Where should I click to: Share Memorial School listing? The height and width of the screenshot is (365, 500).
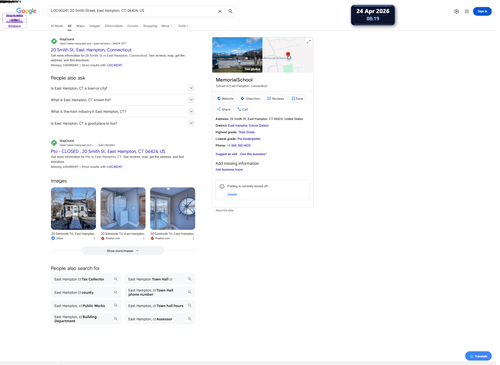[x=224, y=109]
